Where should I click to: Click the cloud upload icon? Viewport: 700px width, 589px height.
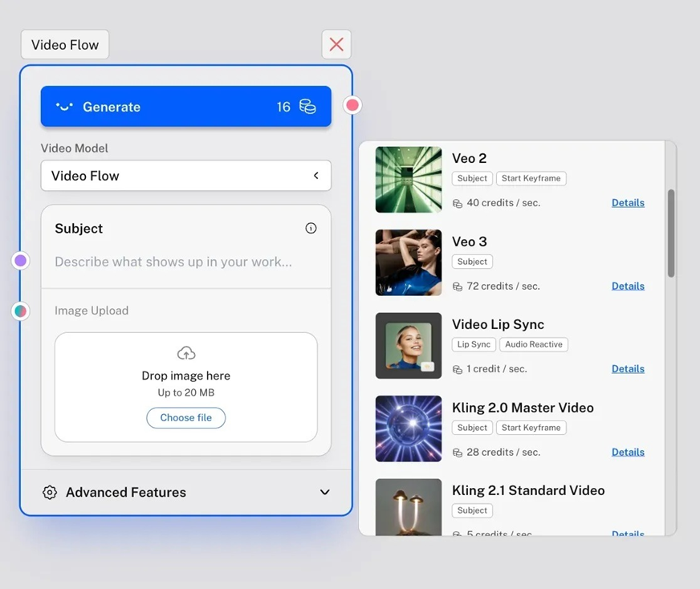(186, 353)
